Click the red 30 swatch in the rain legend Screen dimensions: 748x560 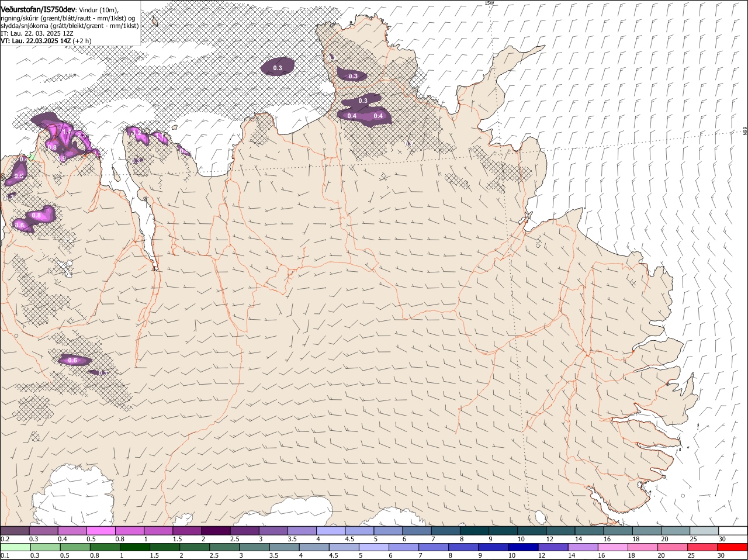tap(733, 547)
